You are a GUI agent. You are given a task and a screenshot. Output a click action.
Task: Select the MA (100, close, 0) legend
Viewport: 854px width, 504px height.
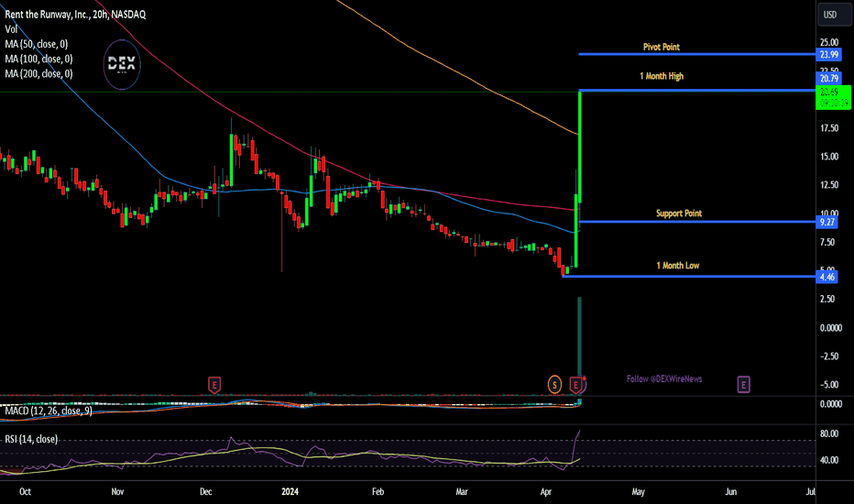(x=38, y=59)
